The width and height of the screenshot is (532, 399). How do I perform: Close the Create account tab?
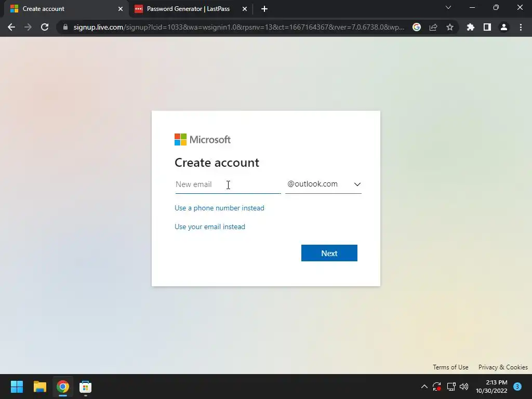point(121,9)
